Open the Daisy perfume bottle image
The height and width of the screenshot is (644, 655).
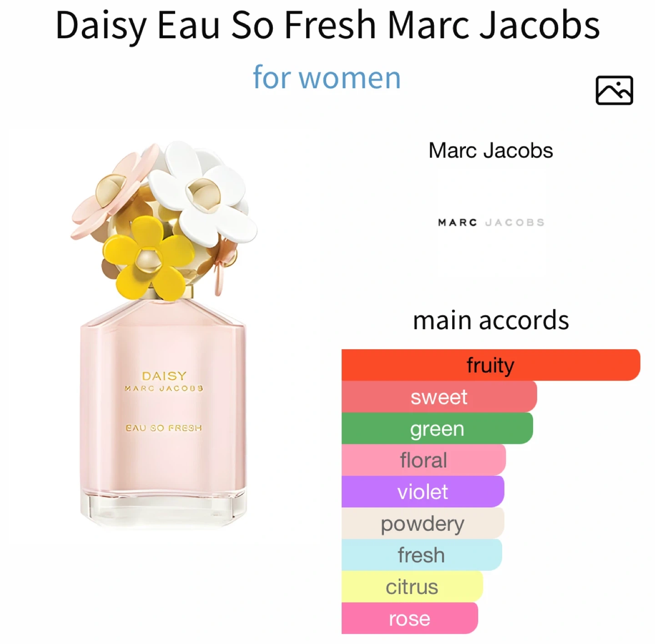pos(164,334)
